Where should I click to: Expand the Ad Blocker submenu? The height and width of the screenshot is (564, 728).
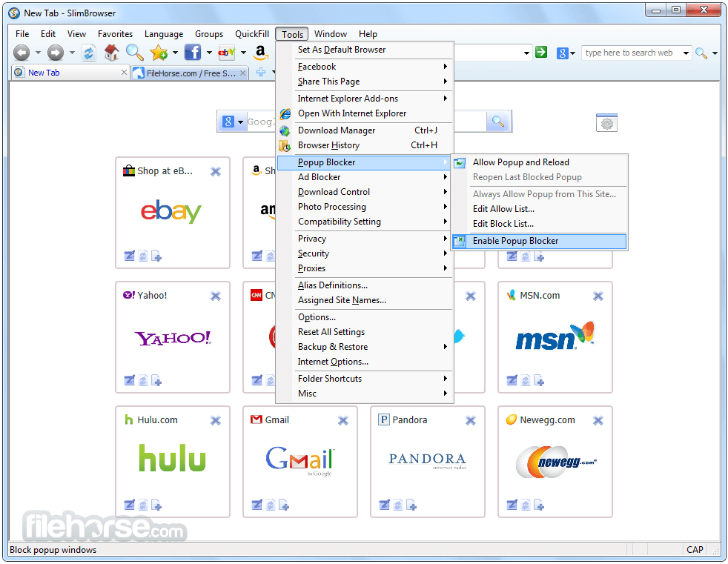click(320, 177)
